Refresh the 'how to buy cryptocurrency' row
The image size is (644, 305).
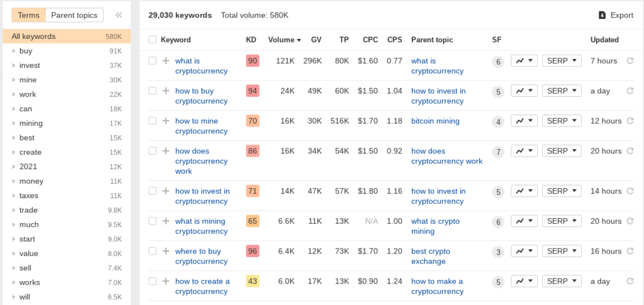pyautogui.click(x=630, y=91)
